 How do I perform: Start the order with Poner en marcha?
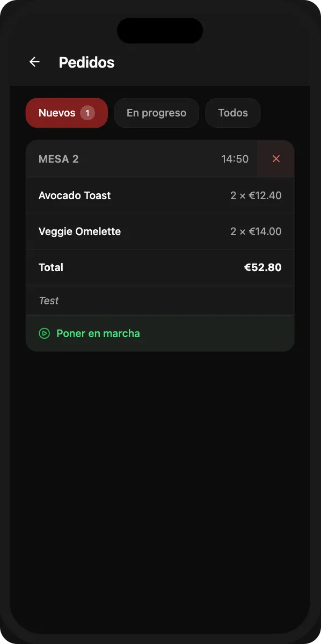(x=98, y=333)
